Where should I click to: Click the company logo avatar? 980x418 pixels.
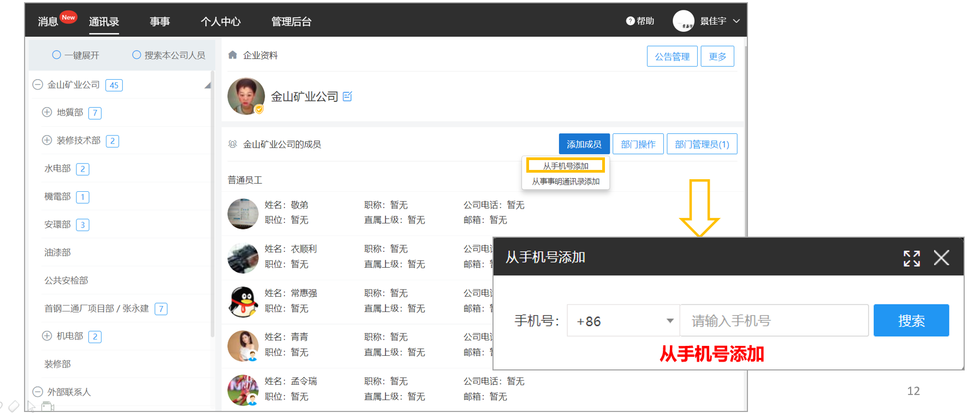point(246,96)
